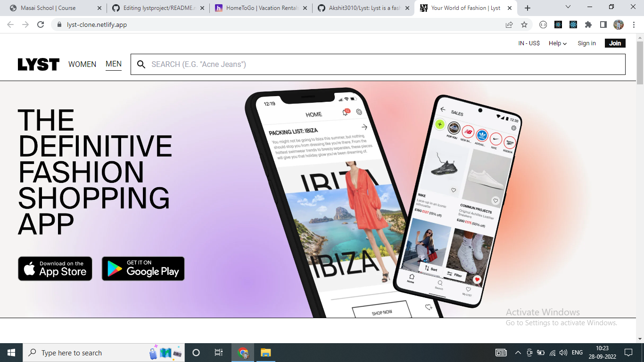
Task: Click the share page icon in address bar
Action: 509,25
